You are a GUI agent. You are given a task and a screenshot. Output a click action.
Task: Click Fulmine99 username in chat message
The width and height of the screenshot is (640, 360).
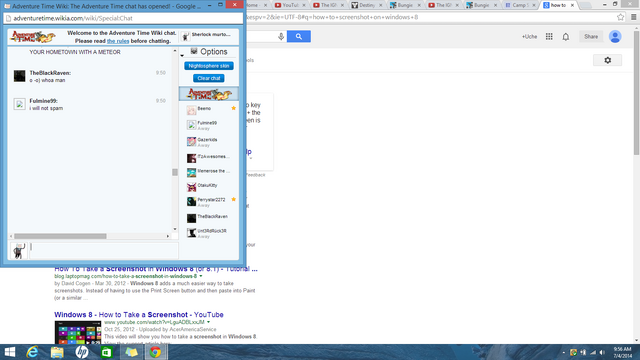tap(43, 101)
